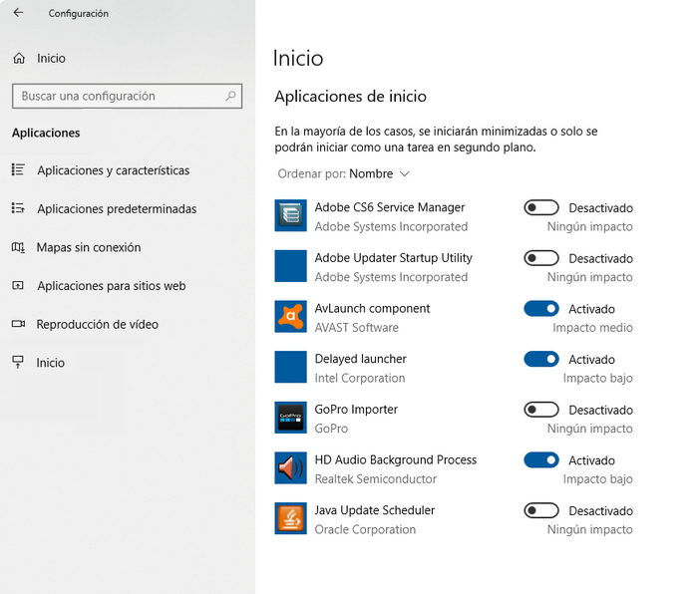Click the Avast AvLaunch component icon
This screenshot has width=700, height=594.
290,317
